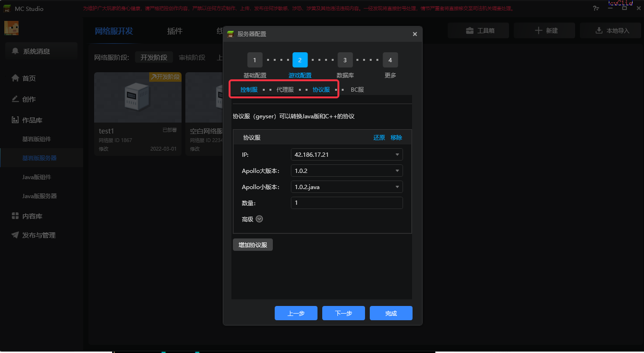Open Apollo小版本 dropdown
644x353 pixels.
pos(347,187)
